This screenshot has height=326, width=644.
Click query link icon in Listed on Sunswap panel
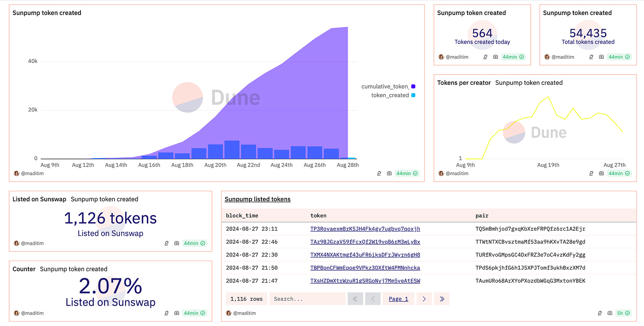(x=167, y=243)
